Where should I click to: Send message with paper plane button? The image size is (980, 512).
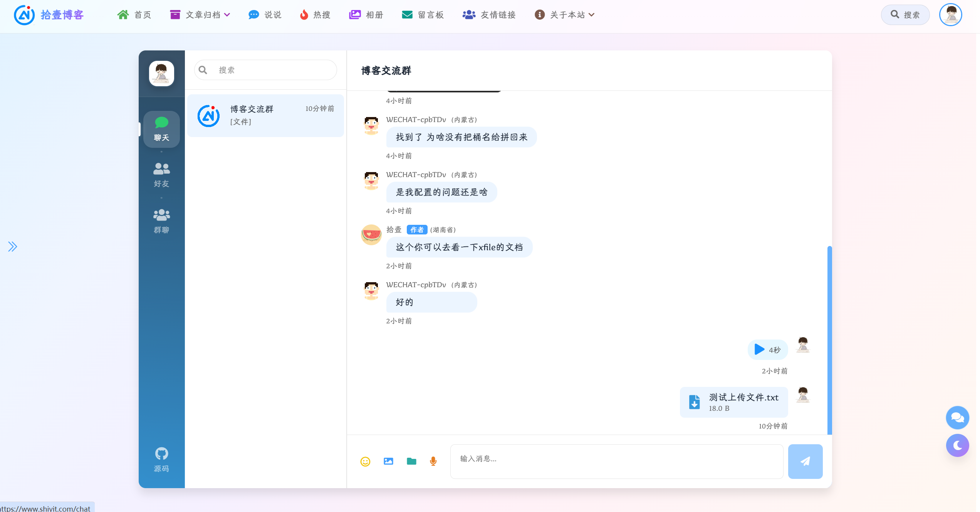805,461
